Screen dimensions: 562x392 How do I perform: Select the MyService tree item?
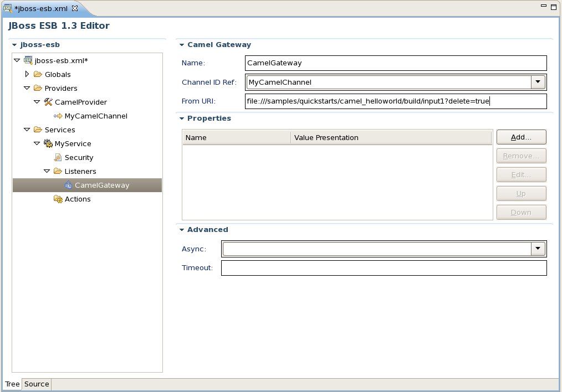click(x=73, y=143)
